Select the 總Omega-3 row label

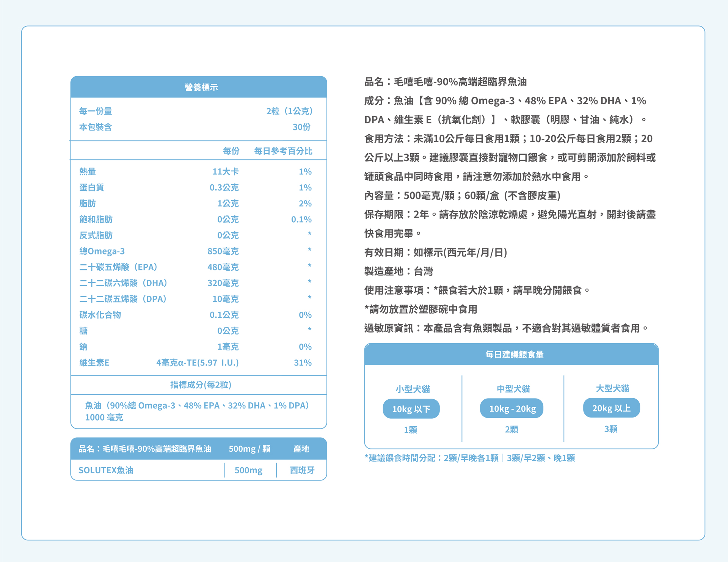[102, 251]
